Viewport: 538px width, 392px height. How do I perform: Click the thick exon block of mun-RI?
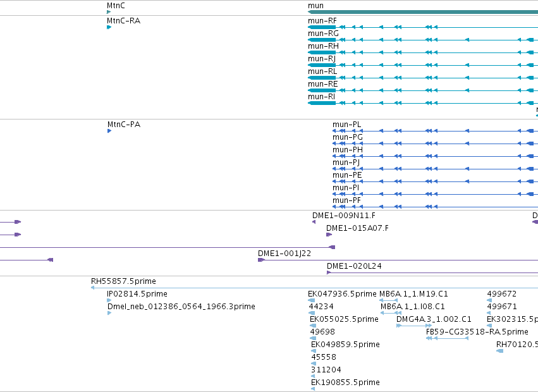[x=322, y=103]
